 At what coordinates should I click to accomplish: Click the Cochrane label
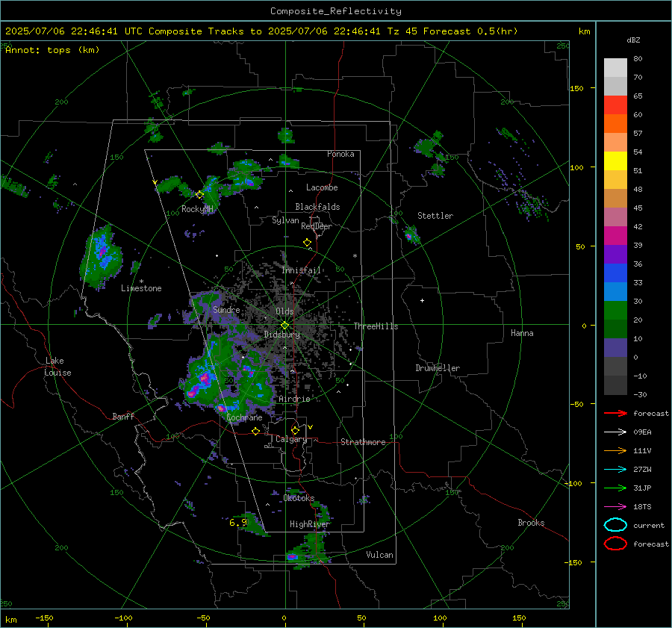244,417
